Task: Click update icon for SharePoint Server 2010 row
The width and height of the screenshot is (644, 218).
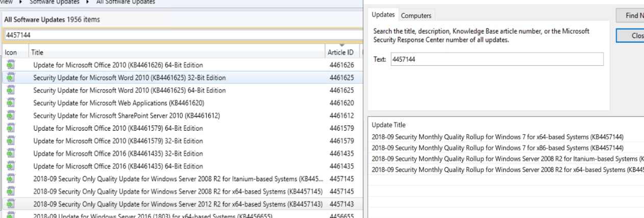Action: [11, 115]
